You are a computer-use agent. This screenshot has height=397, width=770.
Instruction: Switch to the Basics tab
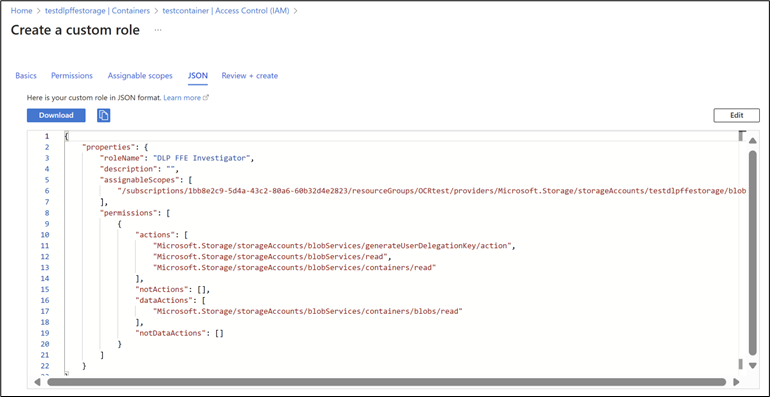[26, 76]
